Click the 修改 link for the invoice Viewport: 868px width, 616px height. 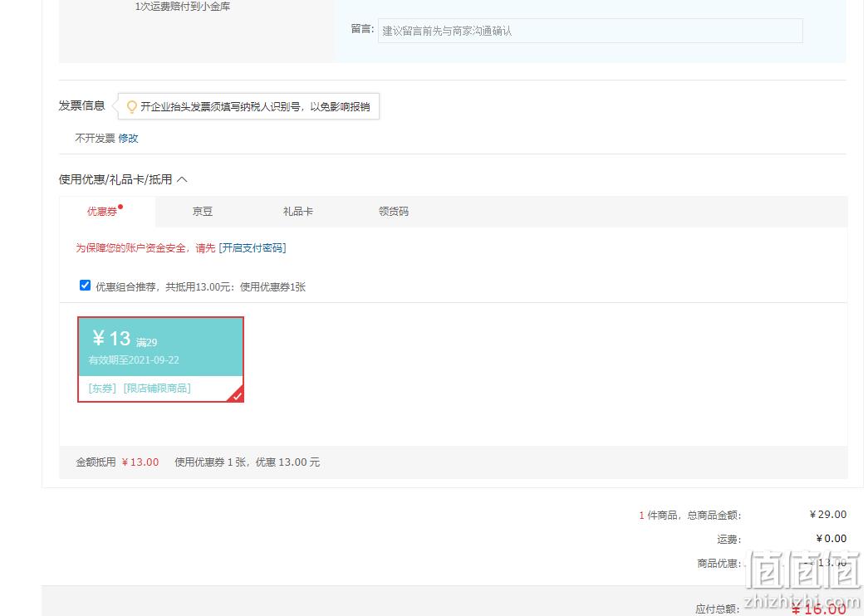(129, 139)
